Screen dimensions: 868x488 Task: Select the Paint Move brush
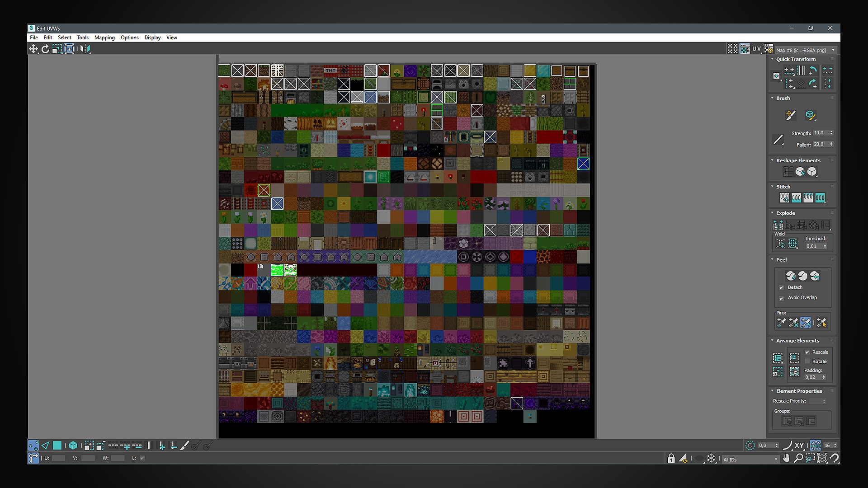point(790,115)
